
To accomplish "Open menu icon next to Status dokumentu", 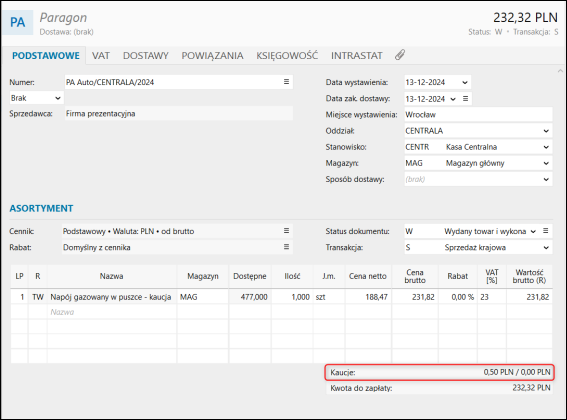I will click(546, 231).
